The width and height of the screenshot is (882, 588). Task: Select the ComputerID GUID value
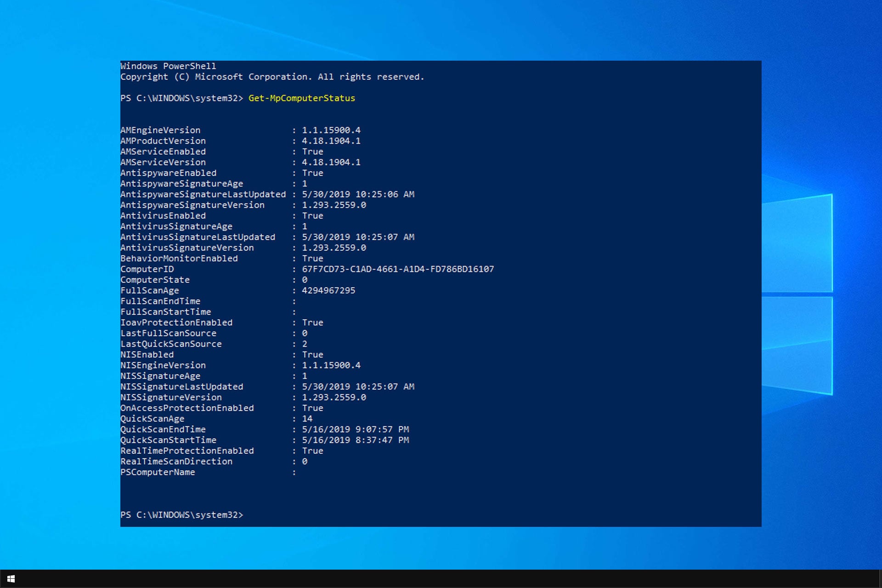pyautogui.click(x=398, y=269)
